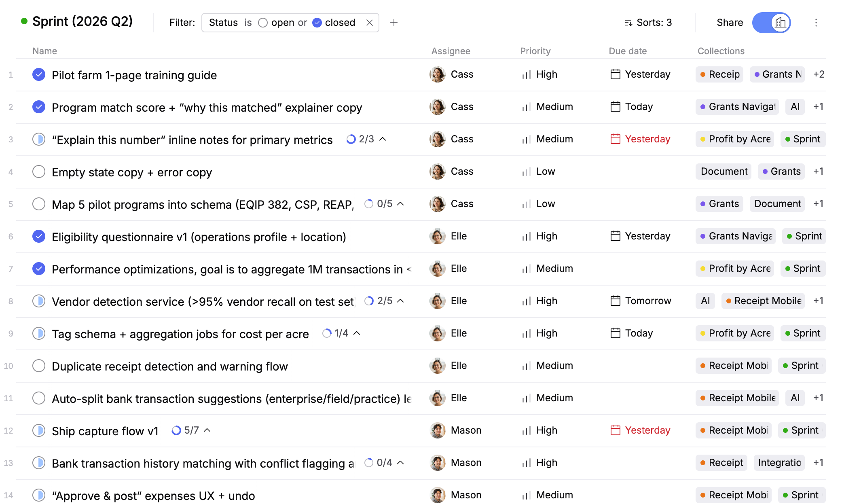Sort by the Due date column header
This screenshot has height=504, width=842.
[627, 51]
